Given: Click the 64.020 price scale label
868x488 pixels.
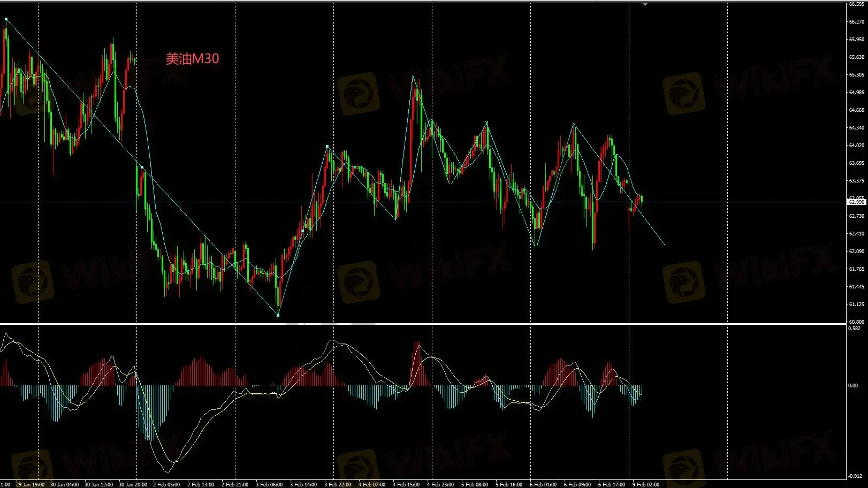Looking at the screenshot, I should coord(856,146).
